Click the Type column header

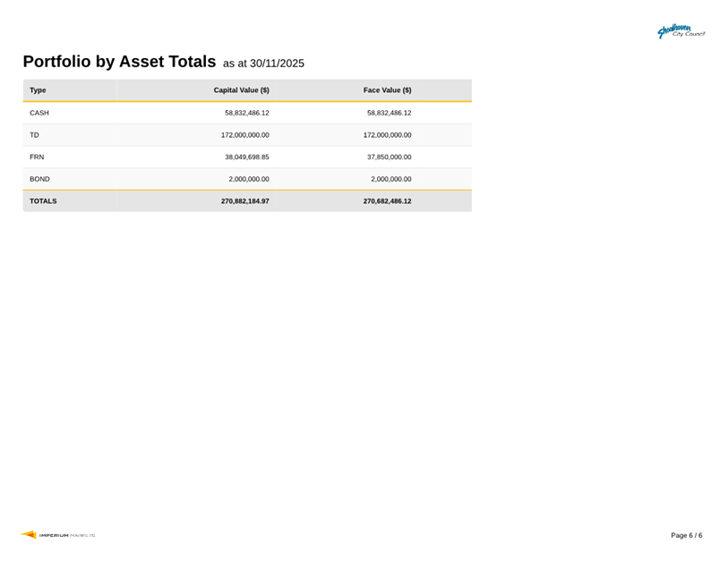coord(38,90)
